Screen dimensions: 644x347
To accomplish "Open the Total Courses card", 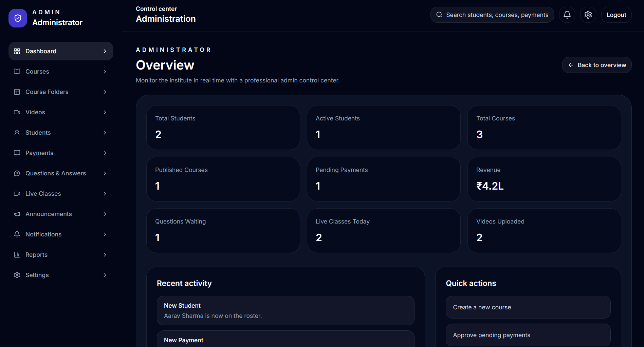I will pyautogui.click(x=544, y=128).
